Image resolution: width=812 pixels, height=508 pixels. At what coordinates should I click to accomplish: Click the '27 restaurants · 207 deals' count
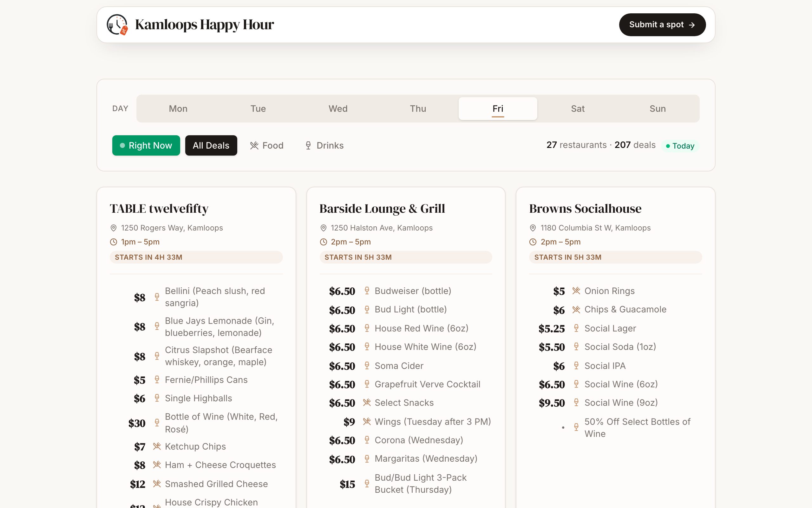pos(601,145)
